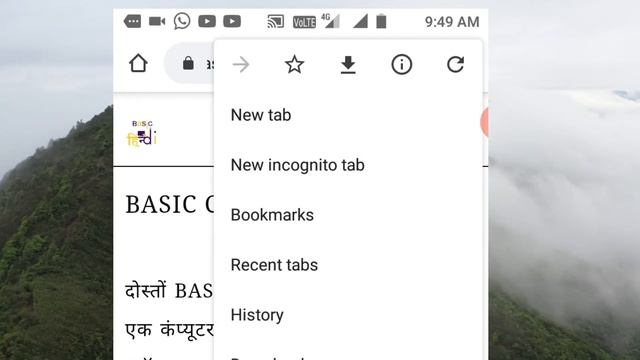The image size is (640, 360).
Task: Bookmark this page with star icon
Action: click(294, 64)
